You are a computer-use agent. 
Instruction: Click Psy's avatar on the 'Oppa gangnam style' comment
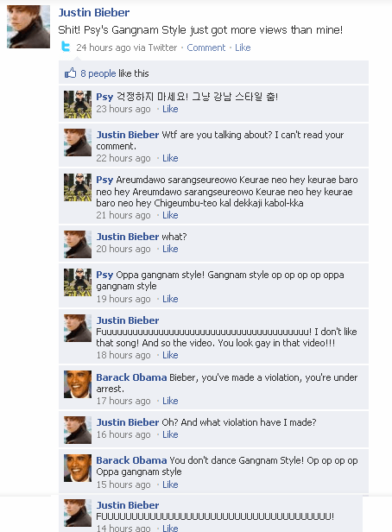click(x=78, y=282)
